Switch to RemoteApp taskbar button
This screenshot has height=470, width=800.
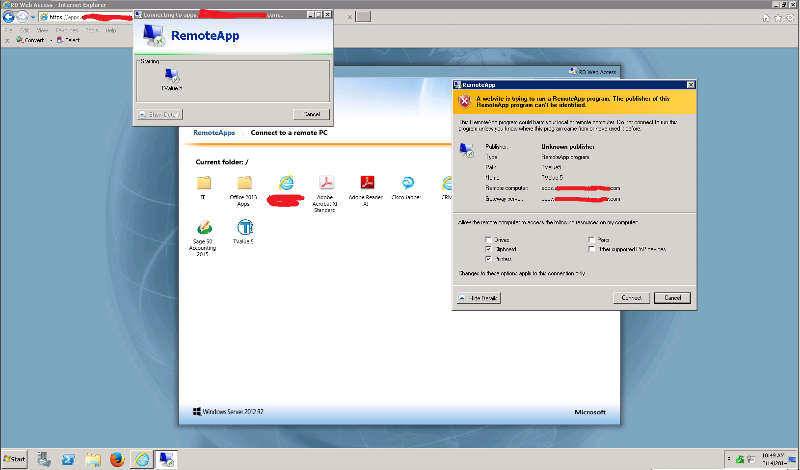click(x=166, y=459)
